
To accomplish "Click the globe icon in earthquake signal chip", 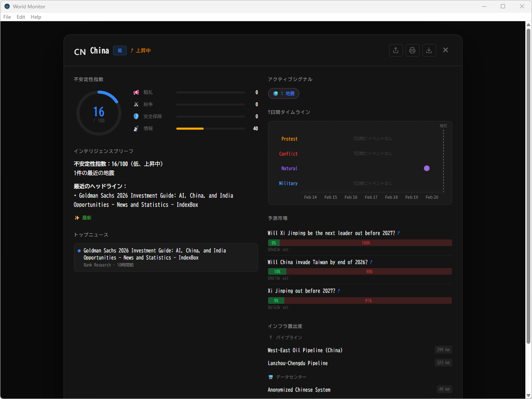I will click(x=276, y=94).
